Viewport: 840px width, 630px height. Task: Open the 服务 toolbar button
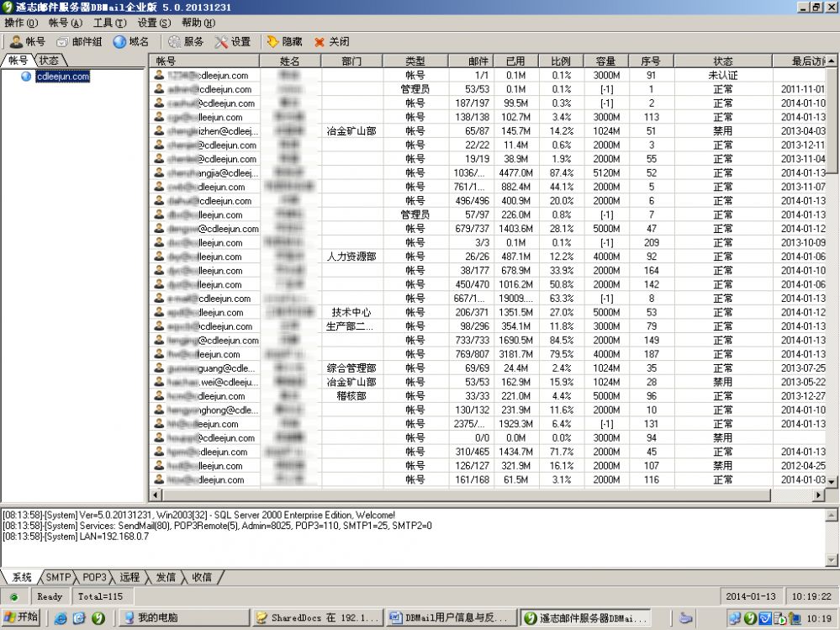[x=186, y=42]
